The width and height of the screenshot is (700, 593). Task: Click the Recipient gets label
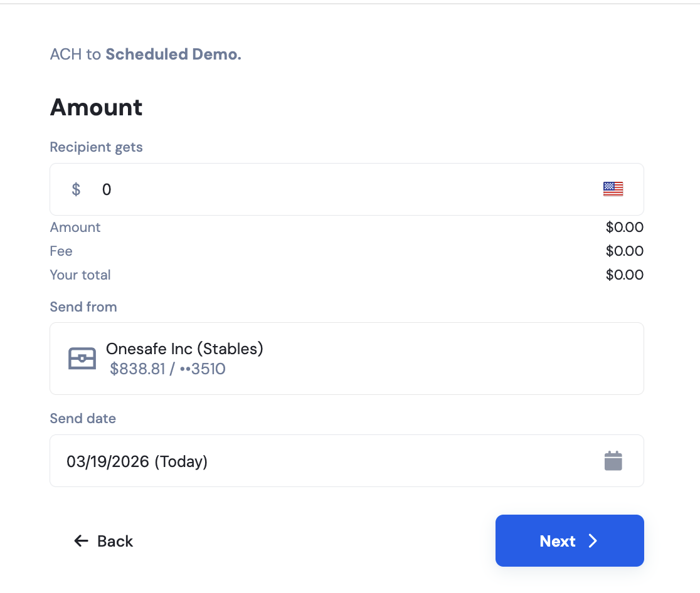point(96,147)
